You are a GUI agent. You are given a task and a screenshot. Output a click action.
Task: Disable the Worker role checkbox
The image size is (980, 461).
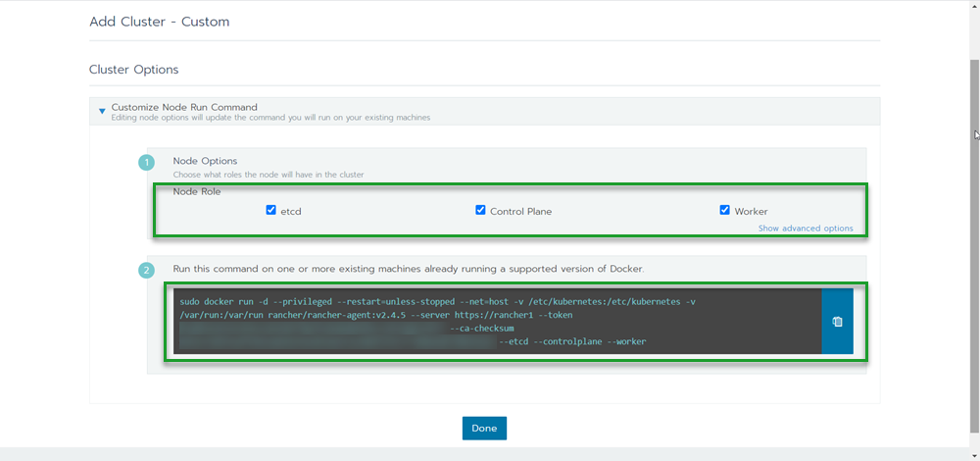725,210
